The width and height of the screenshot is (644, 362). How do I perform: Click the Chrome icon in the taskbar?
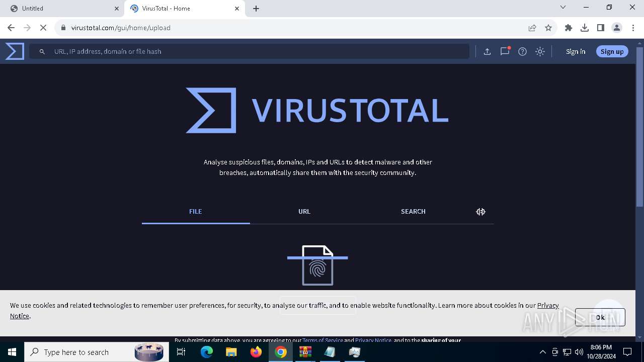281,352
